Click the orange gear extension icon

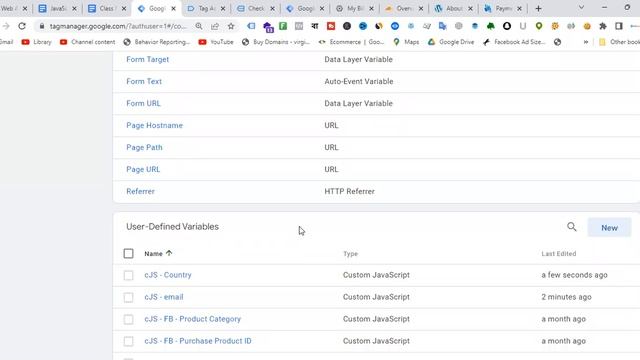(x=555, y=26)
